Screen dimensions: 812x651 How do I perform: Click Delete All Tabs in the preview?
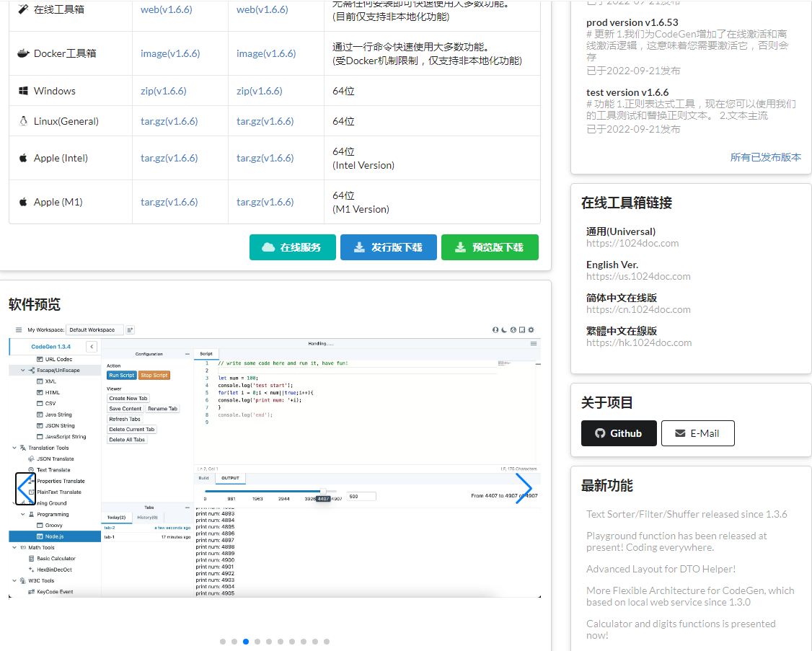point(127,440)
